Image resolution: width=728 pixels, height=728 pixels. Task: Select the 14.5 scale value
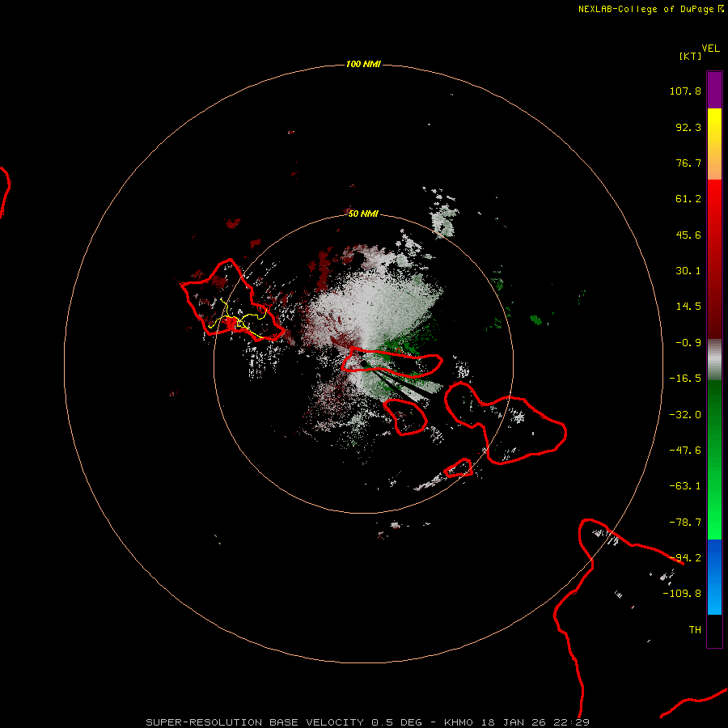coord(688,307)
